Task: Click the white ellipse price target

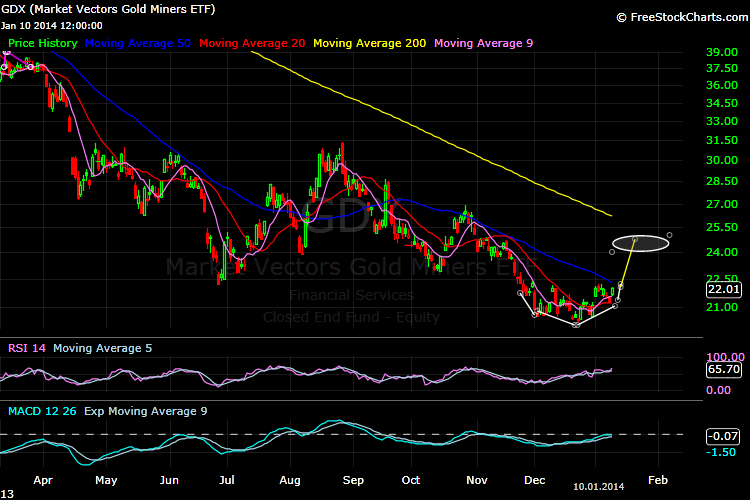Action: 640,242
